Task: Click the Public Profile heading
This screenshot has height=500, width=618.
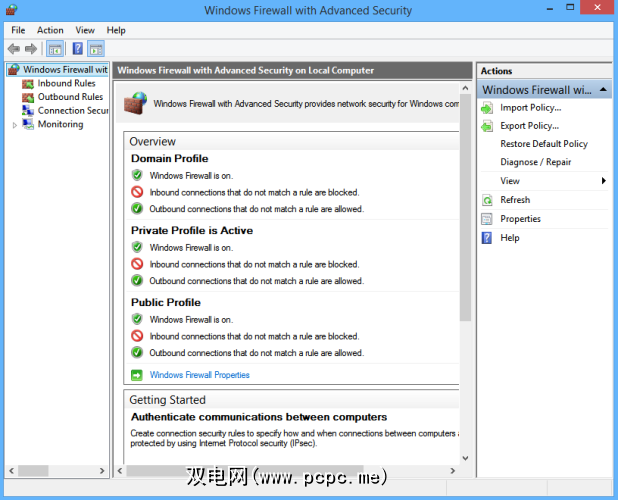Action: 166,303
